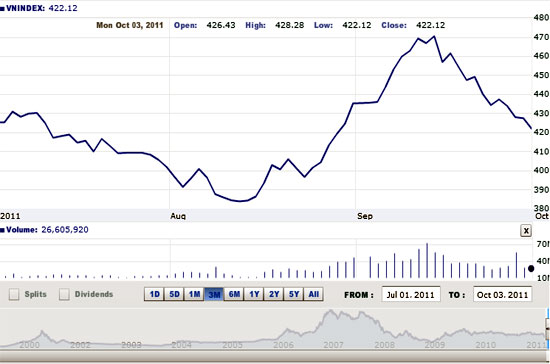Select the 1D time range

click(x=154, y=294)
